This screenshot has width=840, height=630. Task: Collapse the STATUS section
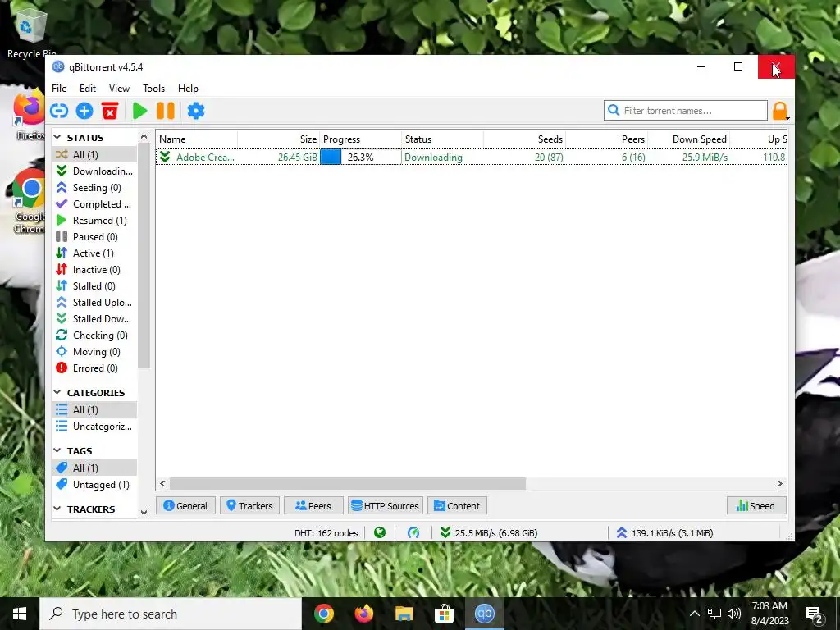pos(57,138)
